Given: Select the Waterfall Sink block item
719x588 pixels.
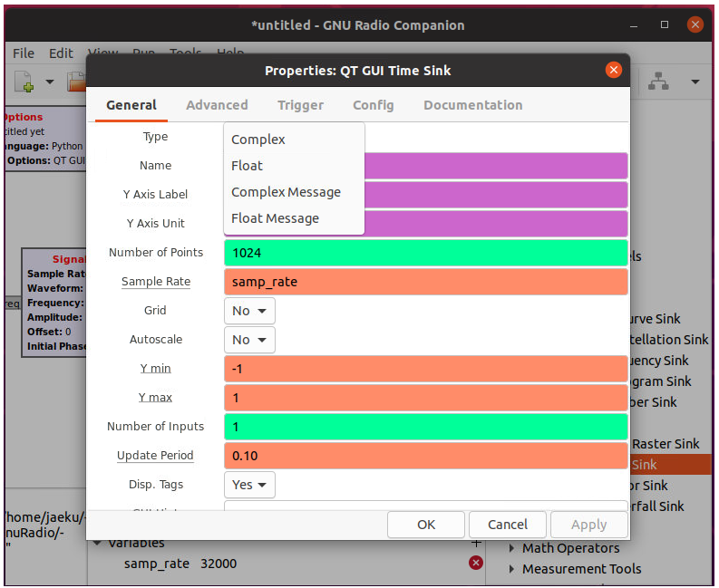Looking at the screenshot, I should 657,506.
